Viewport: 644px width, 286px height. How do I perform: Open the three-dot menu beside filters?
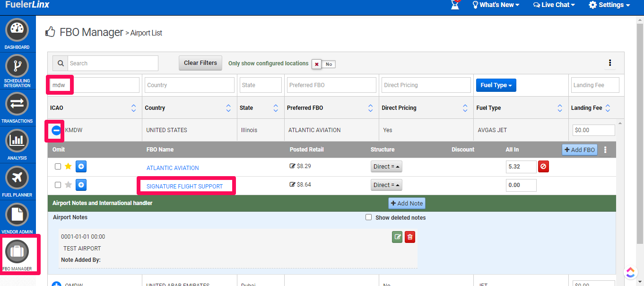tap(610, 63)
